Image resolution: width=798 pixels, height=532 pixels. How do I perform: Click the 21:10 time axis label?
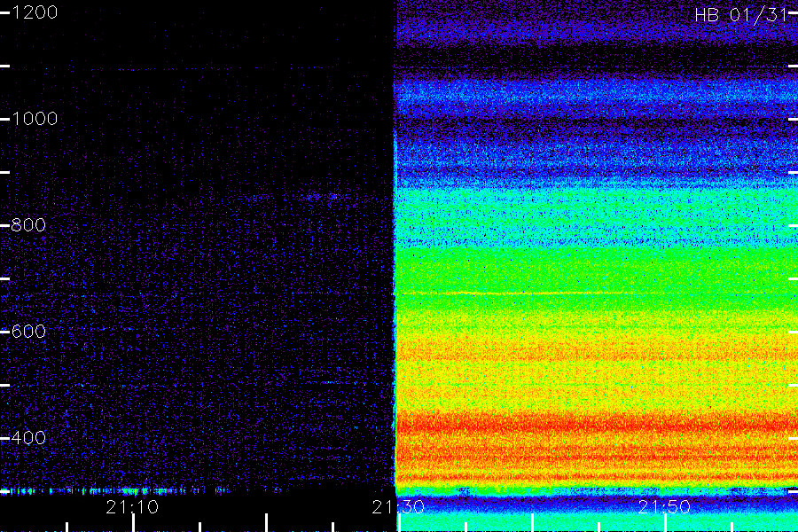(132, 507)
